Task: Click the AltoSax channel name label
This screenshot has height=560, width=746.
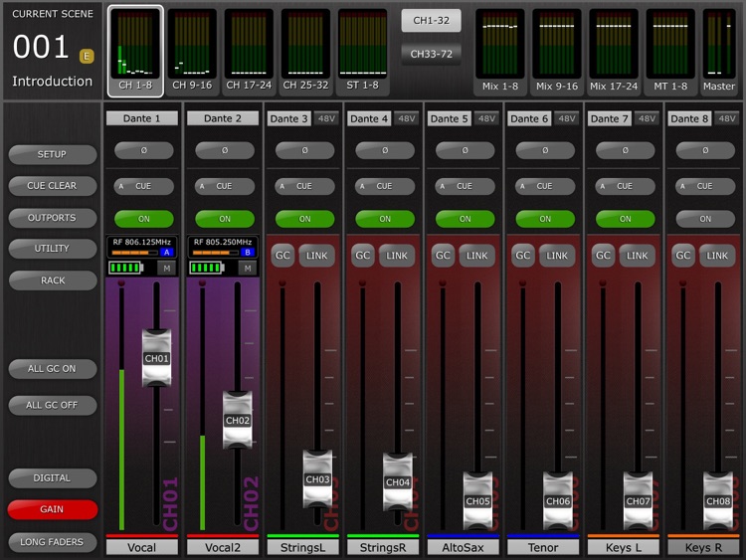Action: [x=463, y=547]
